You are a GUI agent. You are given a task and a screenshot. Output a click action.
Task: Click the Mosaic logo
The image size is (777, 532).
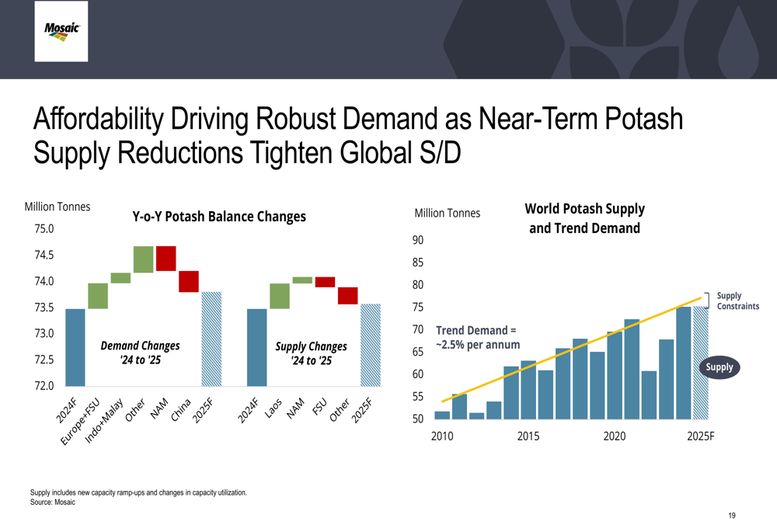click(x=61, y=31)
